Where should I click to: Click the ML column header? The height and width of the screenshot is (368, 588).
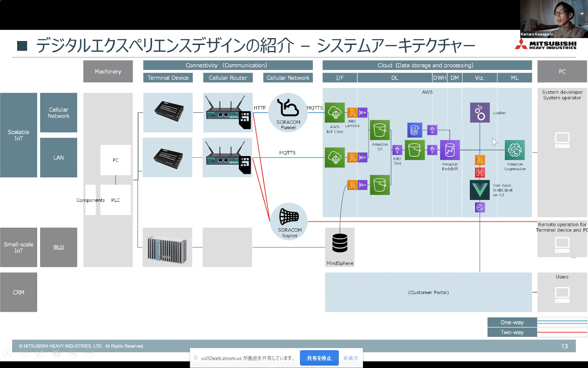514,78
